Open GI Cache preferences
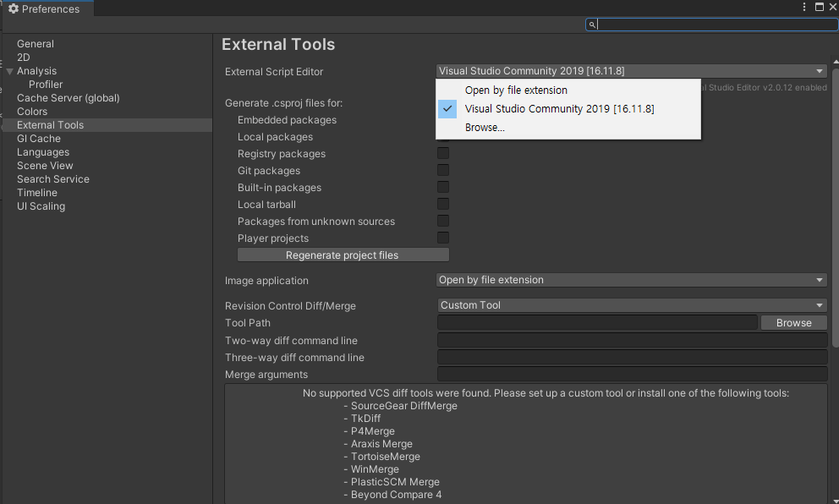The height and width of the screenshot is (504, 839). click(x=39, y=139)
